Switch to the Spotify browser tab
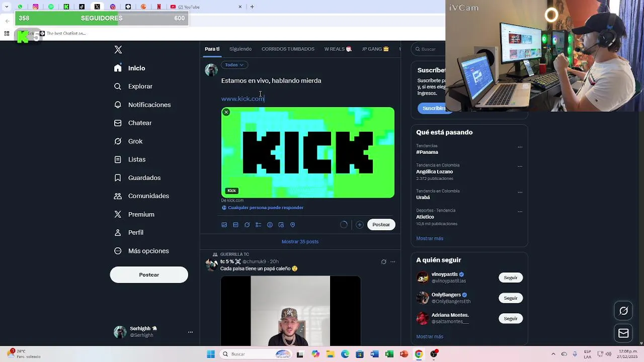 click(x=51, y=7)
